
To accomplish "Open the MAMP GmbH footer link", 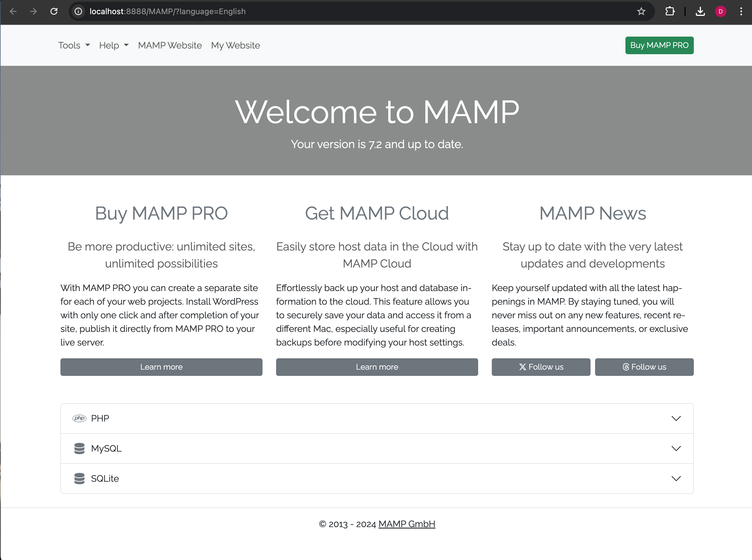I will (407, 524).
